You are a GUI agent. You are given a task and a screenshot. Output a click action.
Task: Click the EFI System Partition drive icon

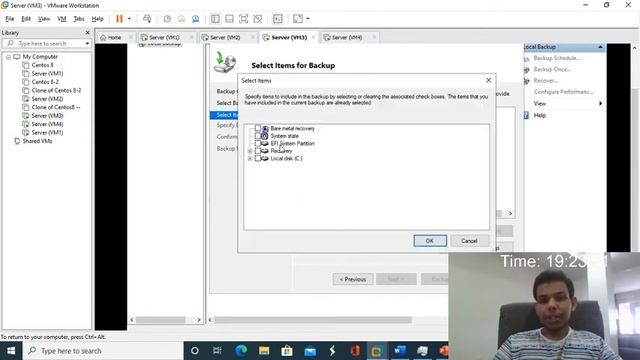pos(265,143)
